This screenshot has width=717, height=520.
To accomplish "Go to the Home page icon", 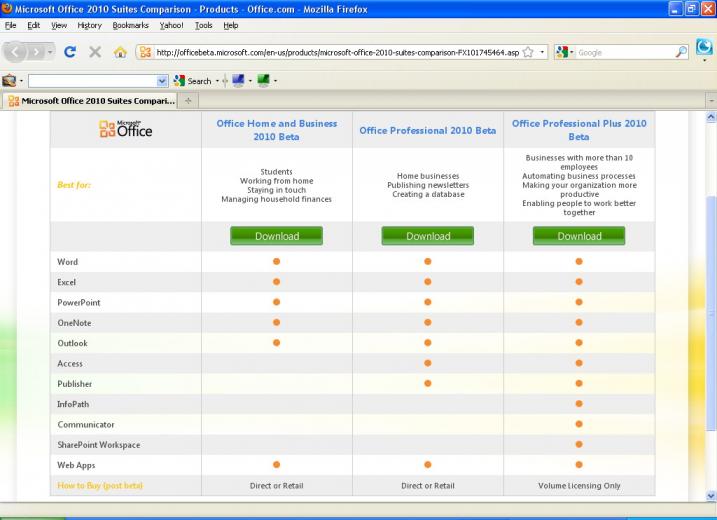I will (x=120, y=52).
